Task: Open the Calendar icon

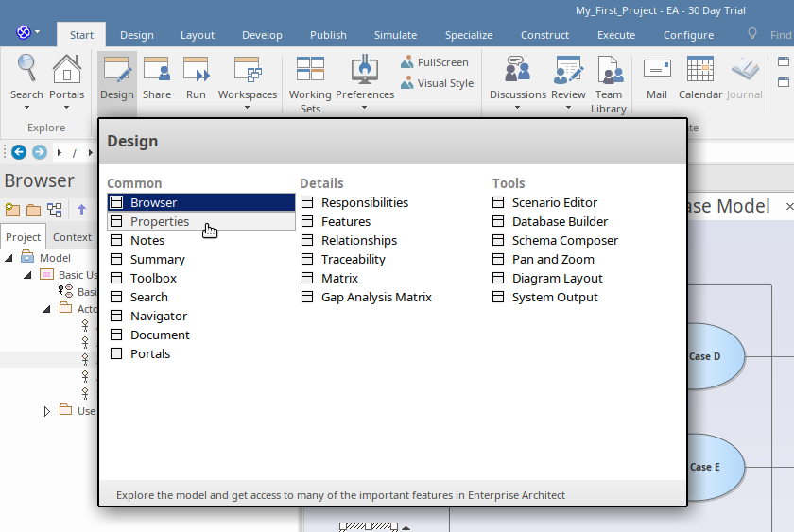Action: coord(699,77)
